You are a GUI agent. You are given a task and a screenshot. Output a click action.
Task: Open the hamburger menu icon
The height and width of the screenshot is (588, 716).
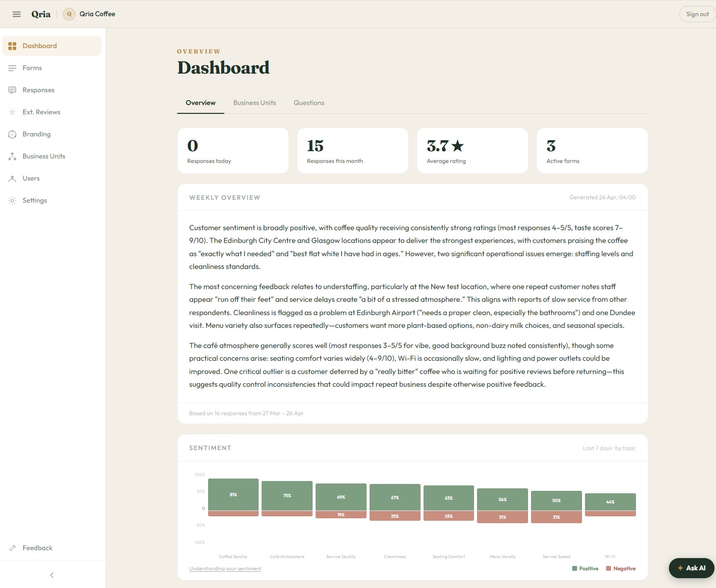17,14
